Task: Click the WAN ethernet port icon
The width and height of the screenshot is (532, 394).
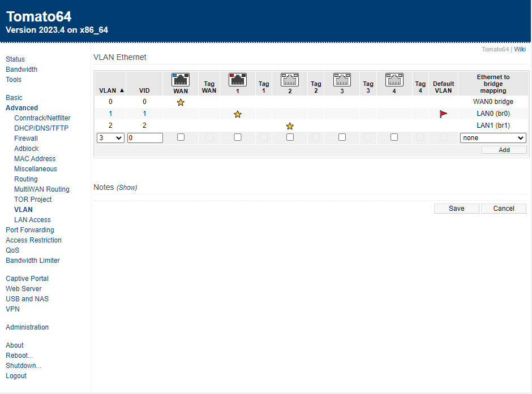Action: (x=181, y=80)
